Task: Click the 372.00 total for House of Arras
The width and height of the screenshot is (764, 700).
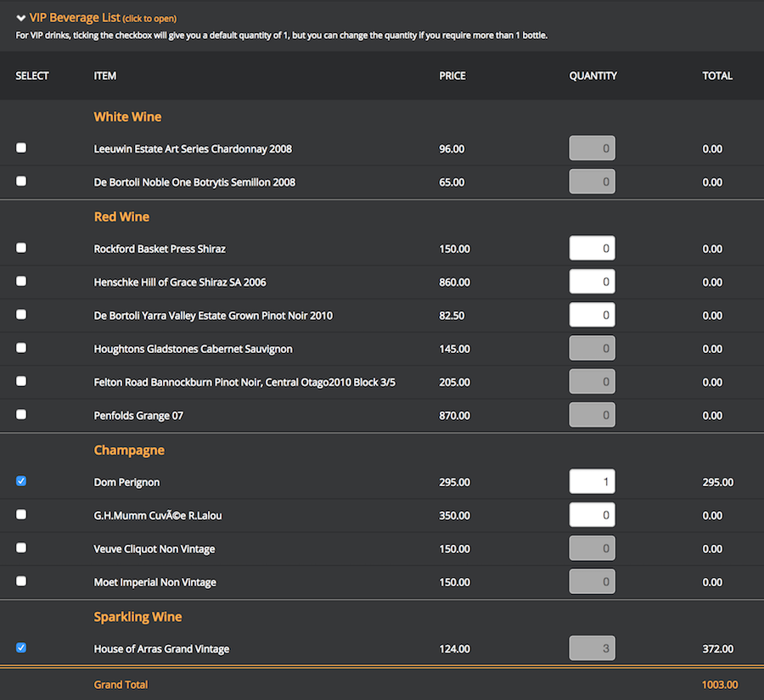Action: click(717, 649)
